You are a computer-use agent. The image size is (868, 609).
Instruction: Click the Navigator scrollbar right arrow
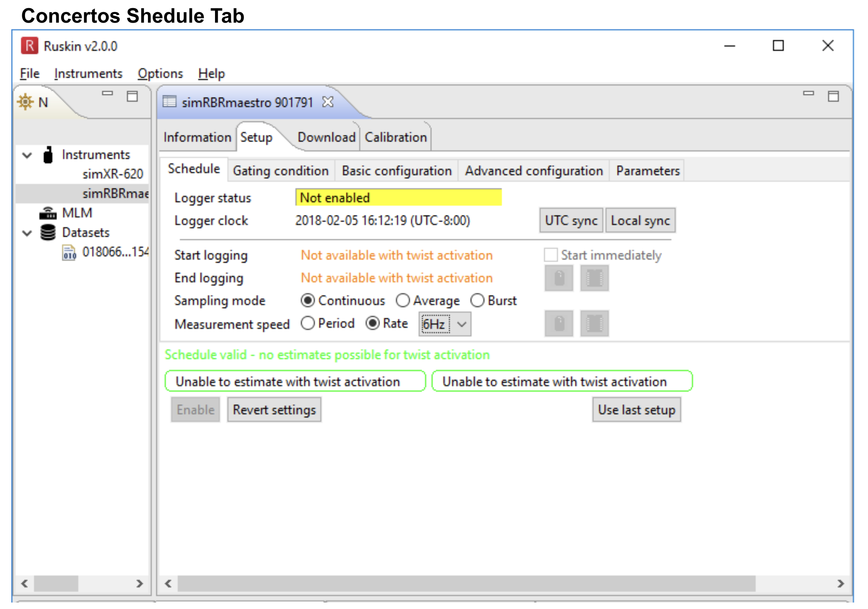(x=139, y=584)
